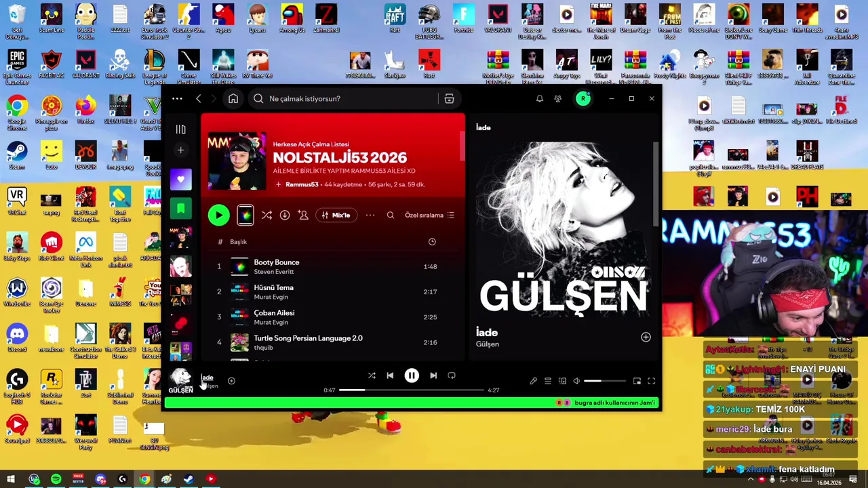Open the playlist color preview icon

tap(245, 216)
